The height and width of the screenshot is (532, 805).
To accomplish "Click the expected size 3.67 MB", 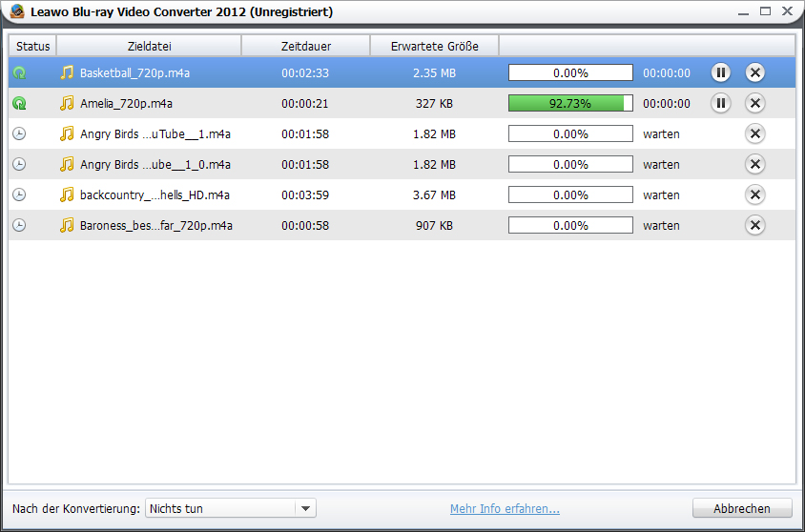I will [434, 194].
